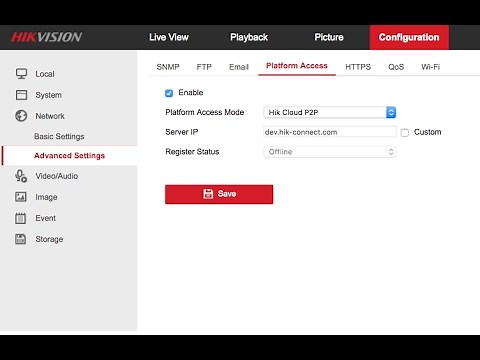Switch to the HTTPS tab
Screen dimensions: 480x360
(358, 67)
